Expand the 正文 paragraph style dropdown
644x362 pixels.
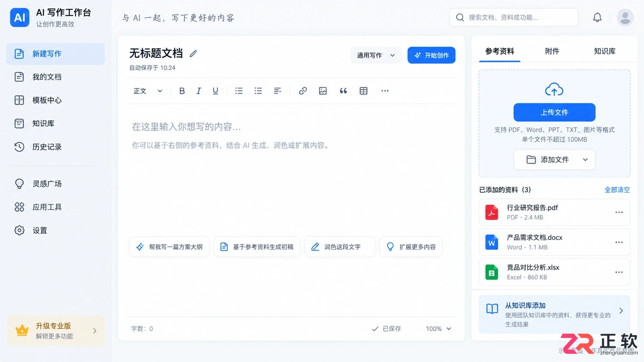coord(148,91)
